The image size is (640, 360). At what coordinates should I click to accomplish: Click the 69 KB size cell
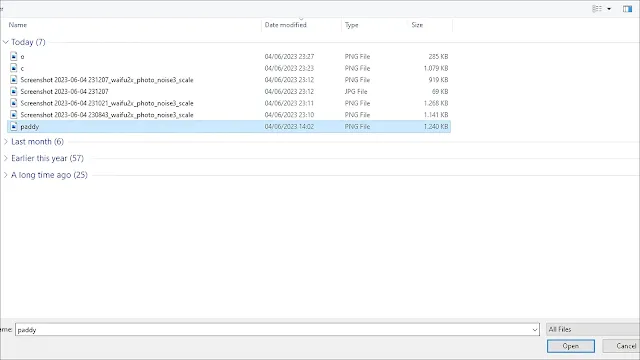[440, 91]
